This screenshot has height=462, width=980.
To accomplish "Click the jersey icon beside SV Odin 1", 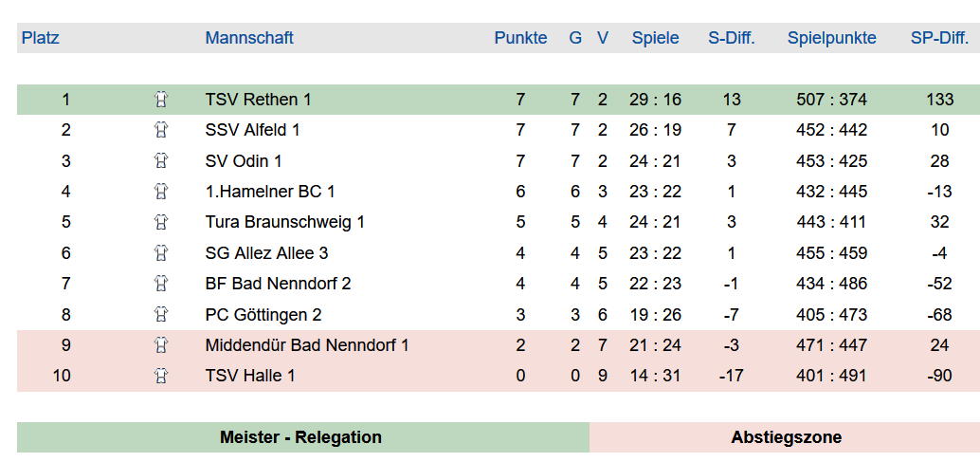I will coord(161,160).
